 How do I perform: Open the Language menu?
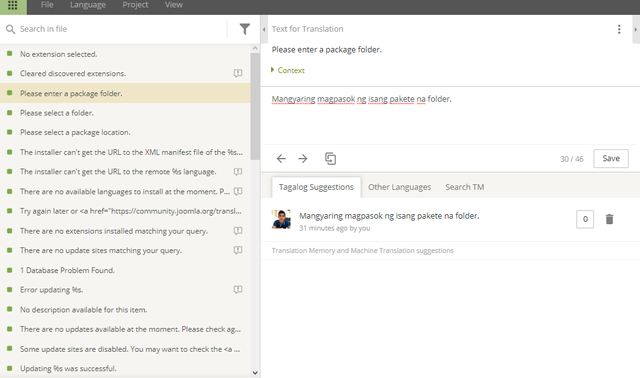coord(88,5)
